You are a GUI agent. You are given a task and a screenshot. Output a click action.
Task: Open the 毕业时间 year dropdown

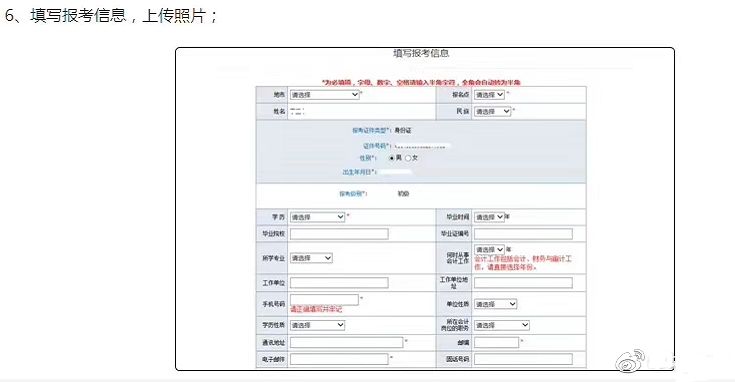[489, 217]
